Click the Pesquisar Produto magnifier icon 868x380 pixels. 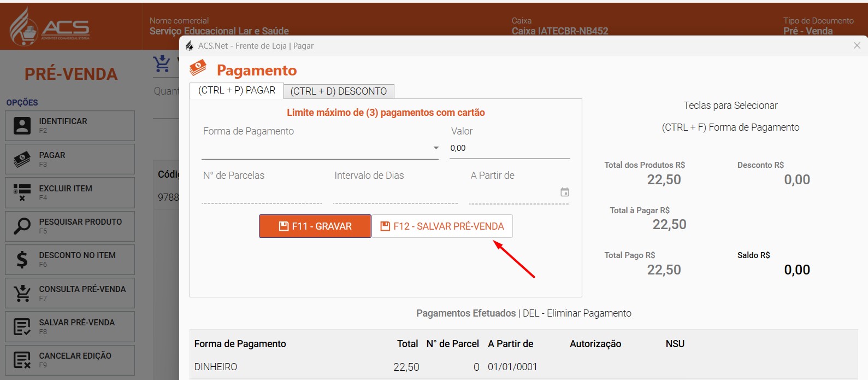coord(22,226)
